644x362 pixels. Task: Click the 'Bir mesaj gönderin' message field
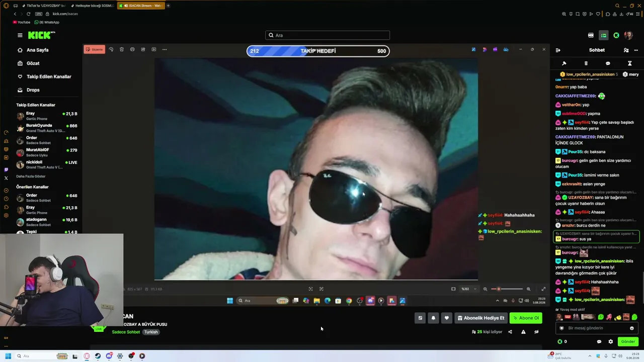click(597, 328)
